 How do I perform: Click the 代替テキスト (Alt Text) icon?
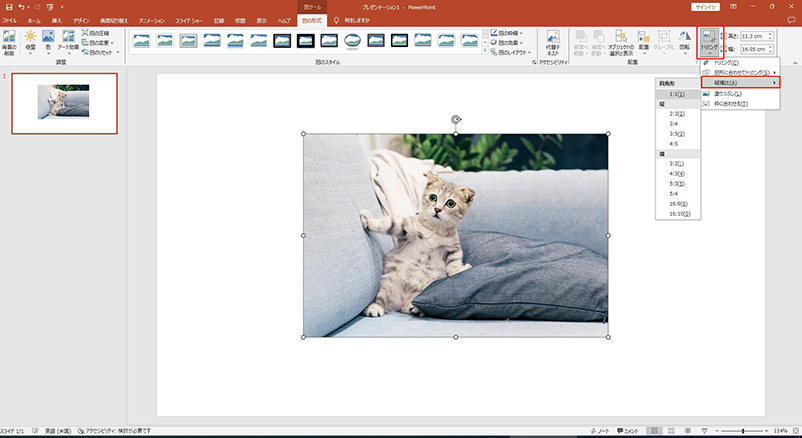pos(552,42)
